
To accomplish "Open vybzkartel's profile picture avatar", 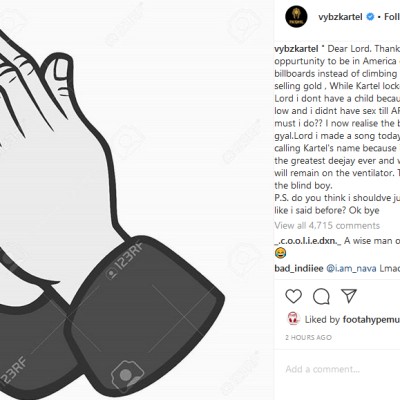I will point(296,16).
